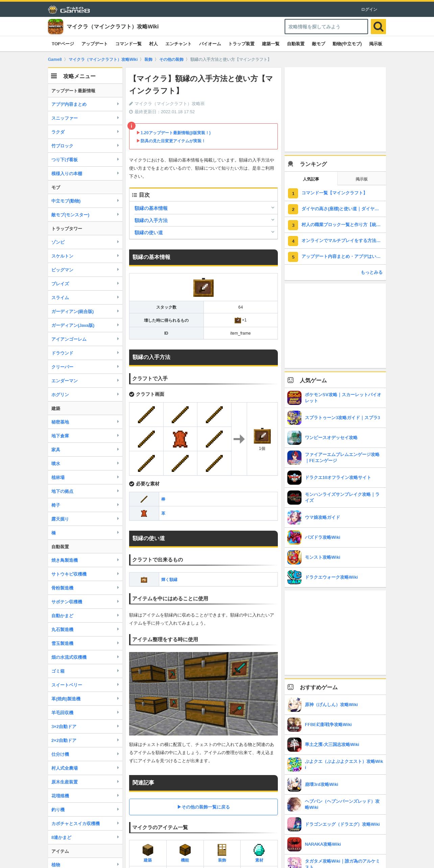Expand 額縁の使い道 table of contents entry
434x868 pixels.
[x=203, y=233]
